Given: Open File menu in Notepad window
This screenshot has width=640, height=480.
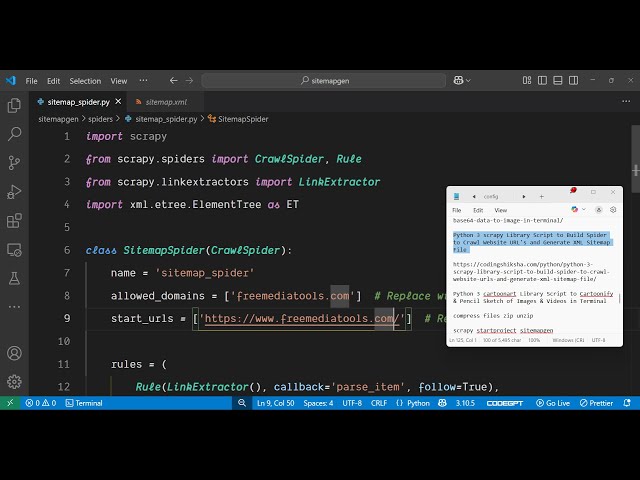Looking at the screenshot, I should click(457, 210).
